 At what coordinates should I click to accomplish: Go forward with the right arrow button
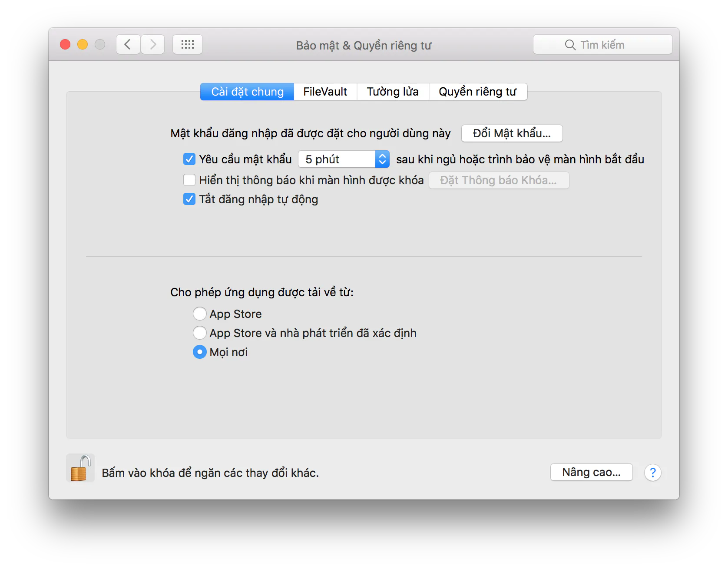[x=153, y=44]
